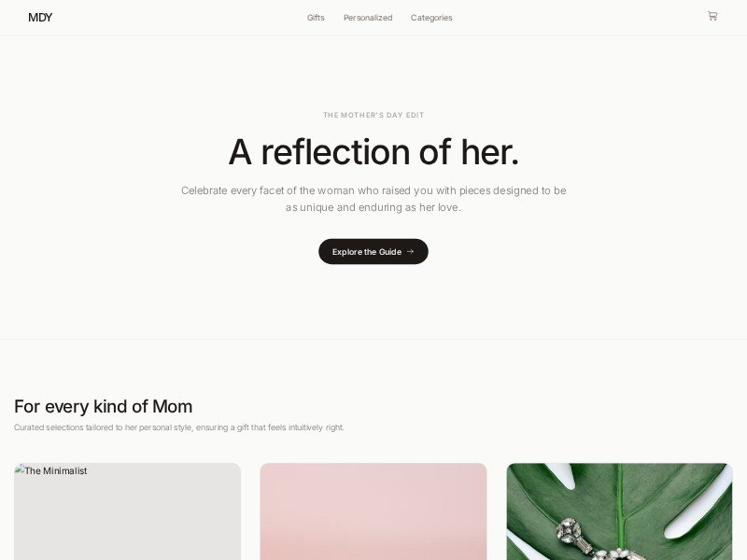Select the Personalized navigation item
Image resolution: width=747 pixels, height=560 pixels.
point(368,18)
